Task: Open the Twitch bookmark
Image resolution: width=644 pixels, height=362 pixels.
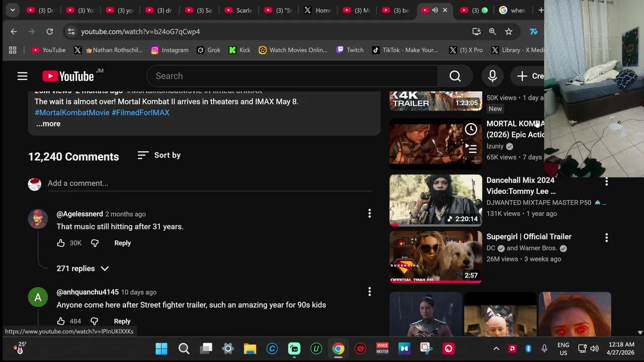Action: [350, 50]
